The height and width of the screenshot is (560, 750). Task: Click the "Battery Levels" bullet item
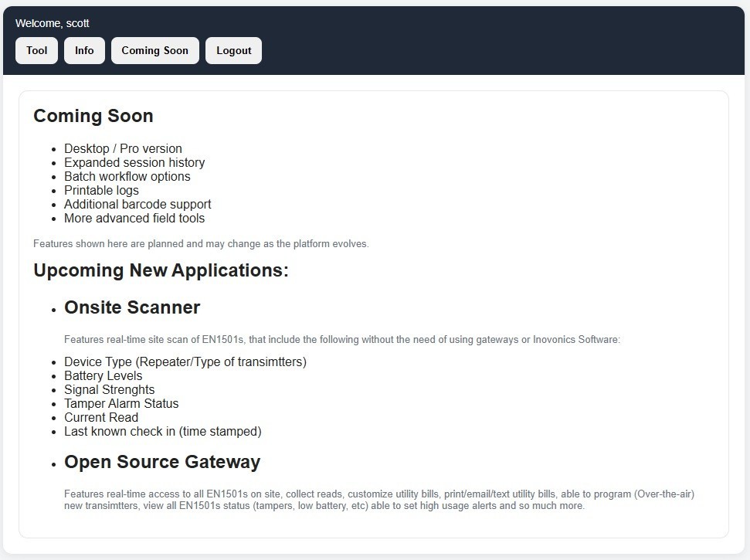103,375
